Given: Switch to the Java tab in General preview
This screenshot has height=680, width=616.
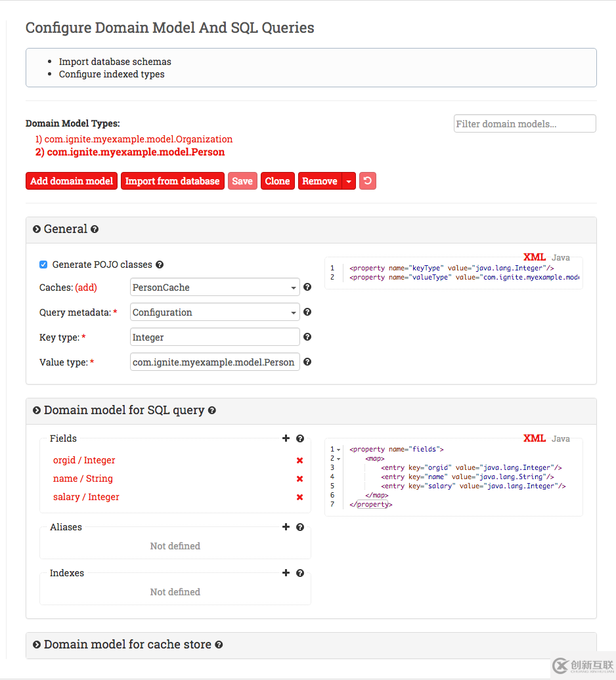Looking at the screenshot, I should tap(561, 257).
